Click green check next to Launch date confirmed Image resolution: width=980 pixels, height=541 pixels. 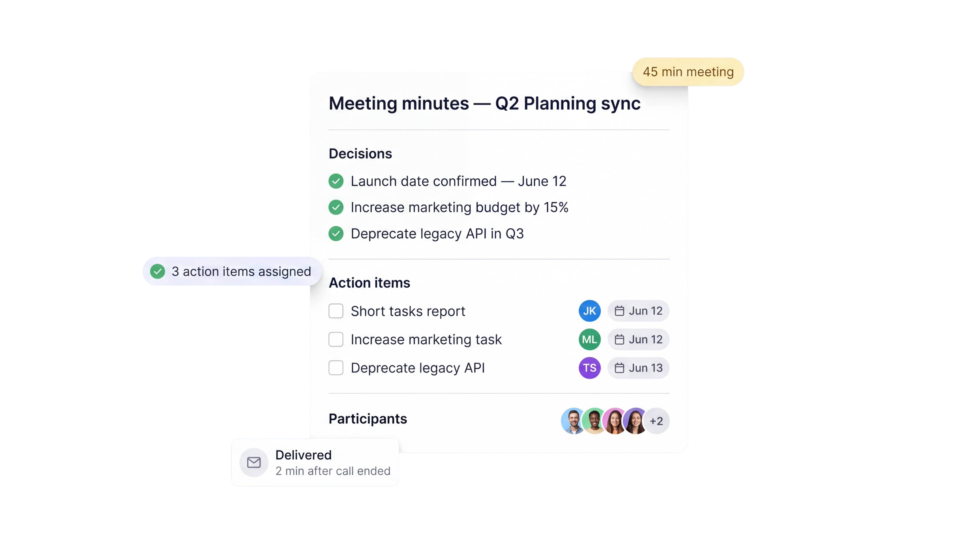336,181
